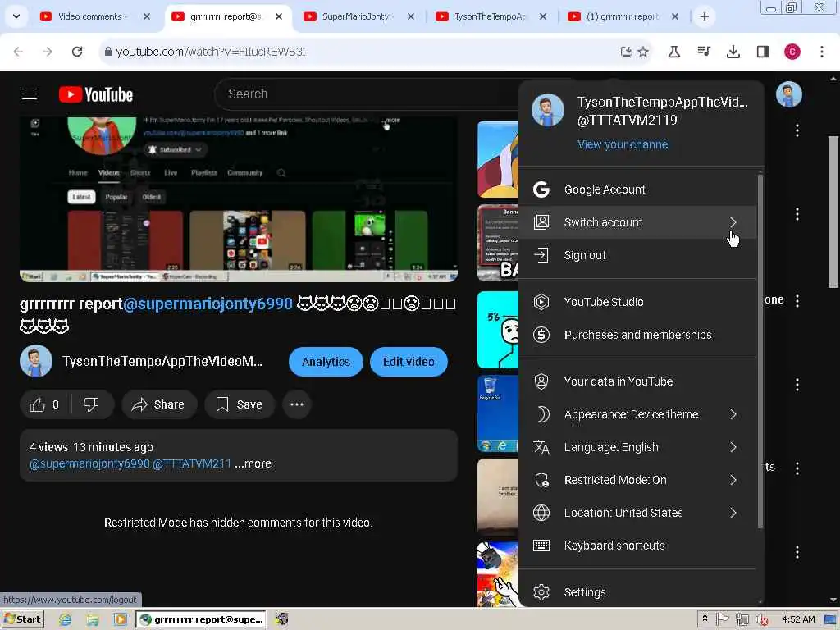This screenshot has width=840, height=630.
Task: Open Chrome profile C avatar
Action: pos(792,52)
